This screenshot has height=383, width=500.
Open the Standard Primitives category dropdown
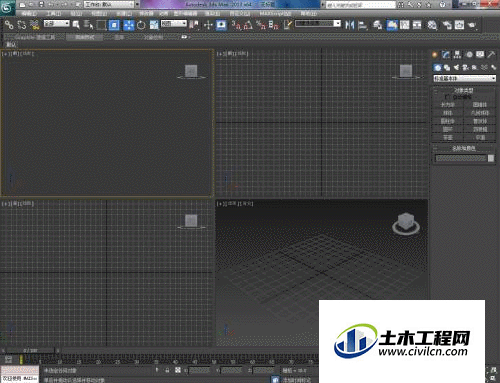(464, 78)
